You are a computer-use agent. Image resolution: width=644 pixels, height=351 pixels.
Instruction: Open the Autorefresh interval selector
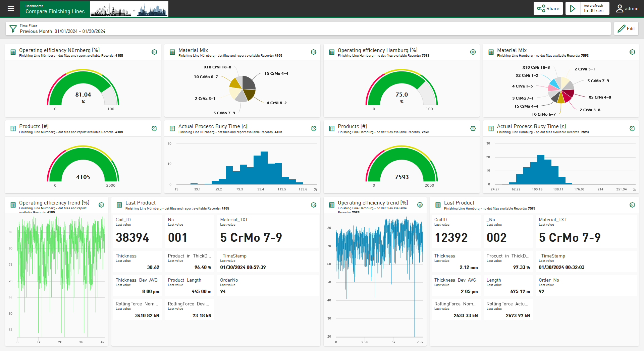(x=595, y=9)
